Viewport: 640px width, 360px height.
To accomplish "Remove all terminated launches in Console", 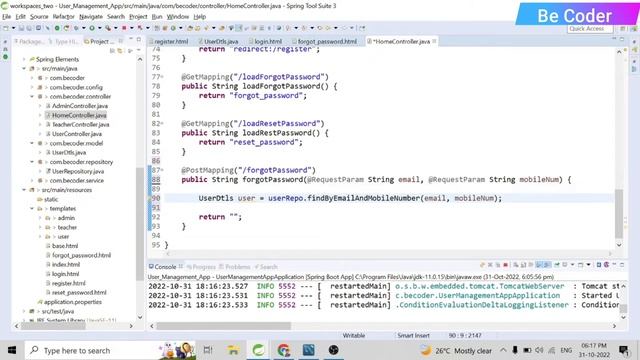I will coord(498,265).
